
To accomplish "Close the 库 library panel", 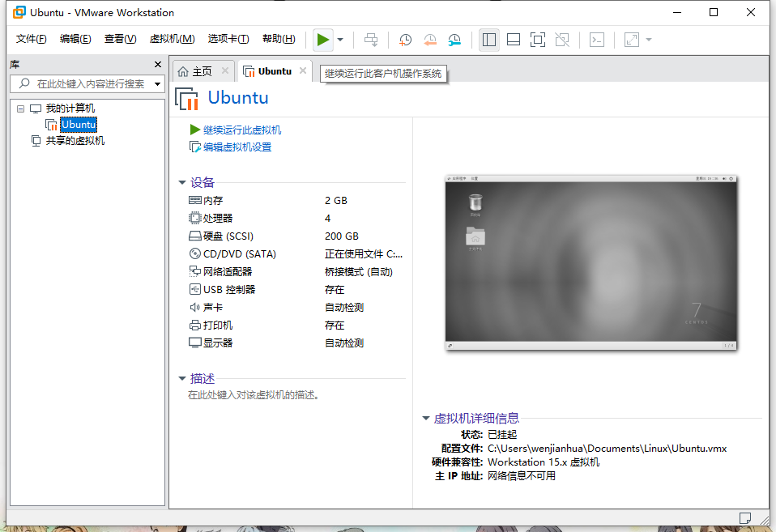I will 158,64.
